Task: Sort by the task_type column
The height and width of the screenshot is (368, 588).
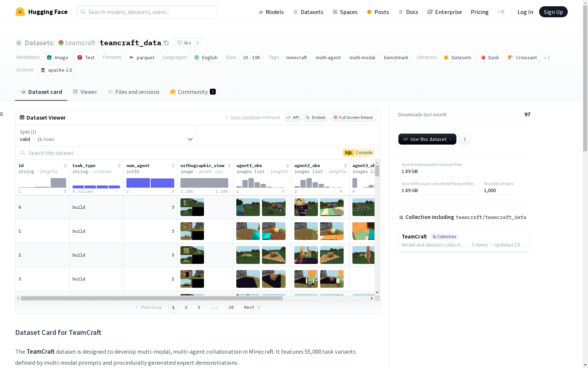Action: pos(119,166)
